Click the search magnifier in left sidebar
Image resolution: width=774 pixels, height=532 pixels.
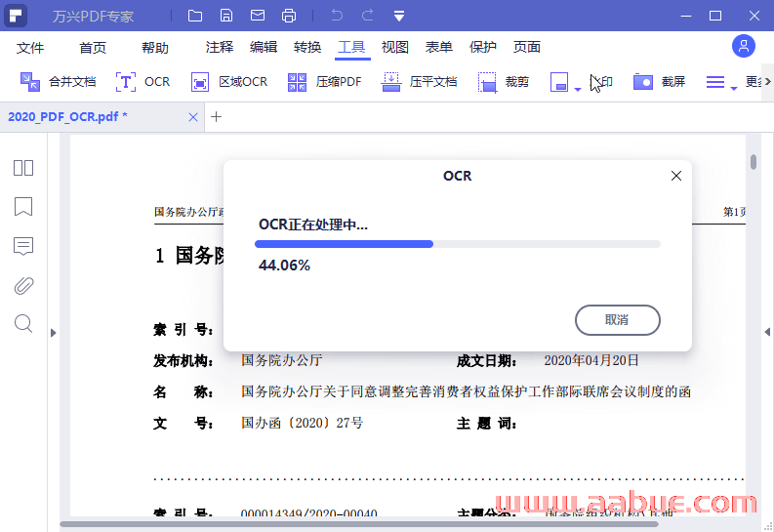23,324
